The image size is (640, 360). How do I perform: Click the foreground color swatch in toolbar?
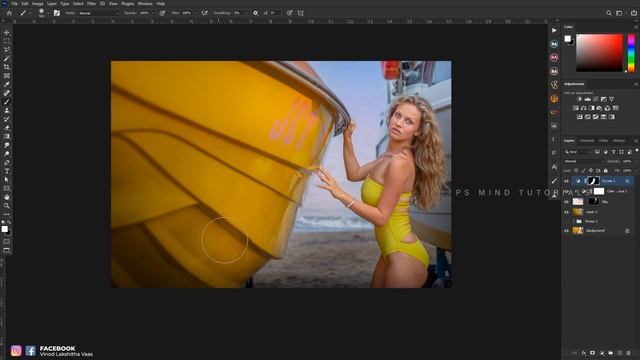point(4,229)
